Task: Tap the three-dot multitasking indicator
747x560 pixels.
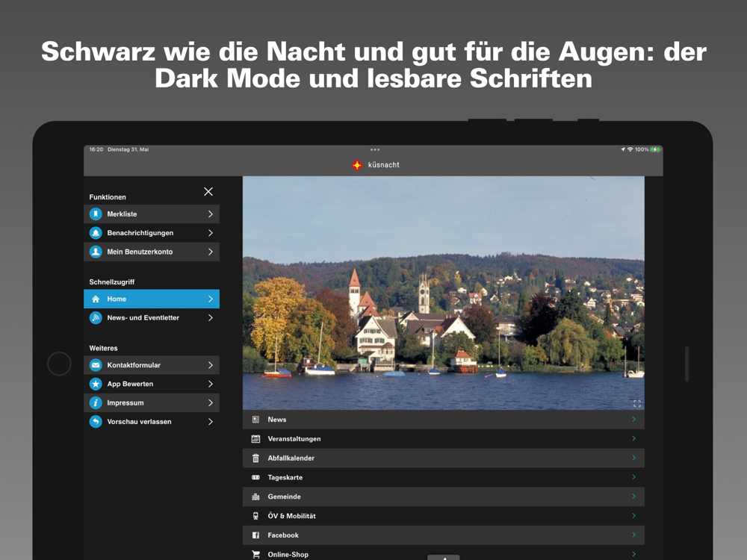Action: 375,149
